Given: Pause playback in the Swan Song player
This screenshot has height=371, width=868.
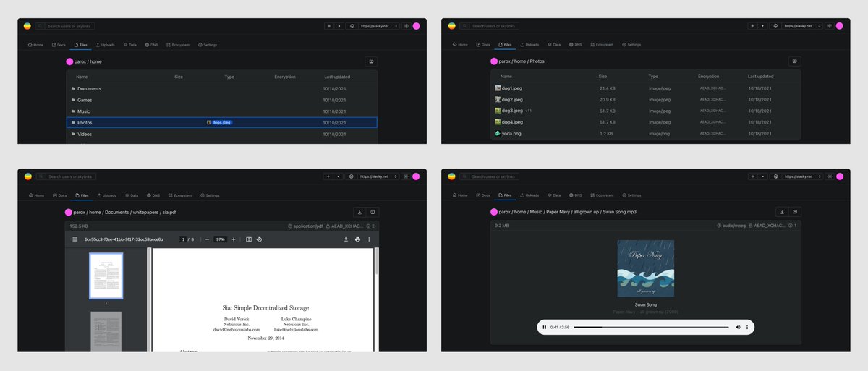Looking at the screenshot, I should pos(544,328).
